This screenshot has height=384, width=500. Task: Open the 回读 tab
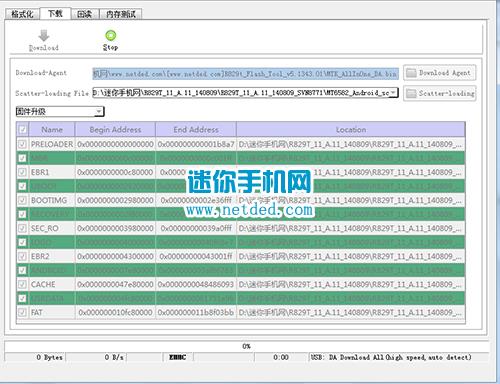[x=84, y=14]
